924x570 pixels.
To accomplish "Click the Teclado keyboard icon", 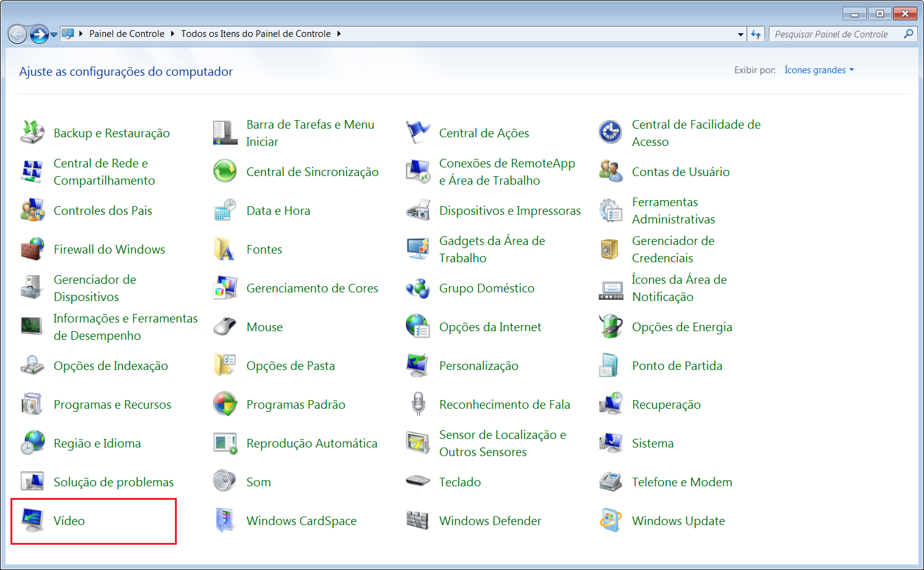I will click(x=418, y=481).
